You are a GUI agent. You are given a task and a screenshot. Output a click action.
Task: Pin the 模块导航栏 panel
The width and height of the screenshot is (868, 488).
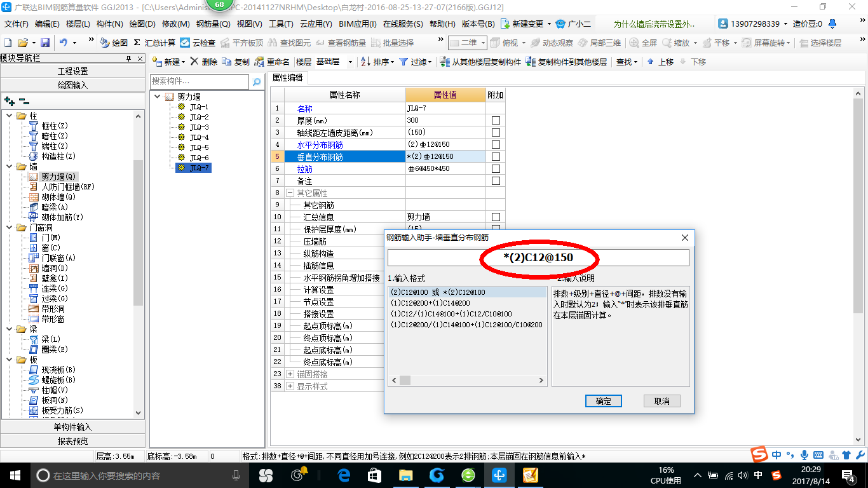pos(129,58)
